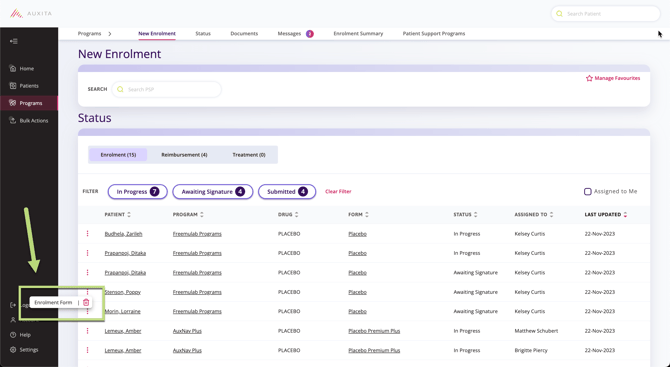The width and height of the screenshot is (670, 367).
Task: Click the user profile icon in sidebar
Action: pos(13,320)
